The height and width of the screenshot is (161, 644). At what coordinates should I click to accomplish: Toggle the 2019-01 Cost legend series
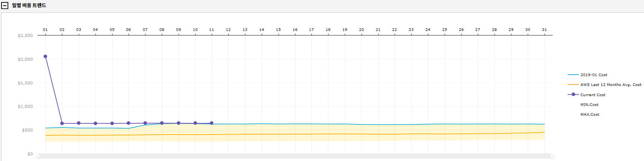point(594,75)
